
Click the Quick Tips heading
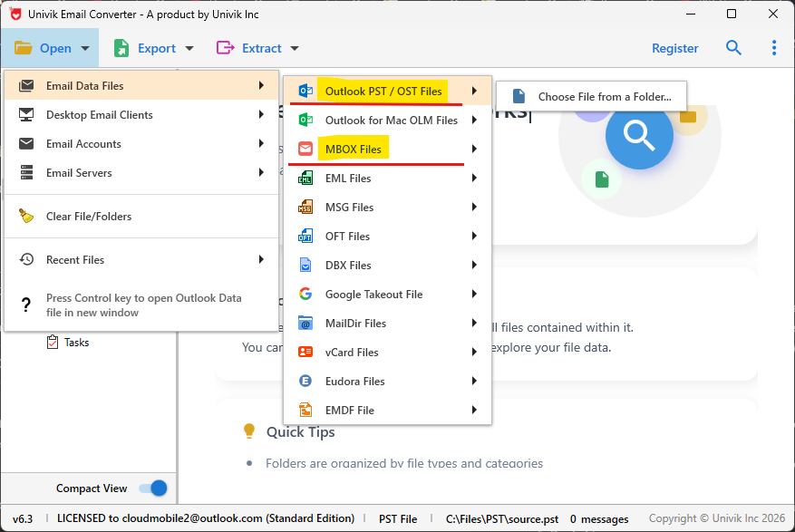click(x=301, y=432)
